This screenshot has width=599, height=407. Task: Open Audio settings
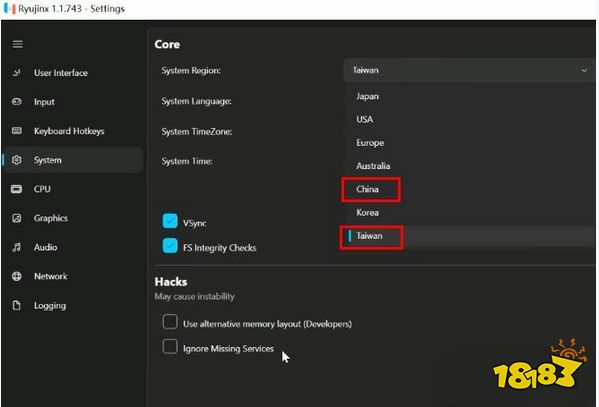(73, 247)
